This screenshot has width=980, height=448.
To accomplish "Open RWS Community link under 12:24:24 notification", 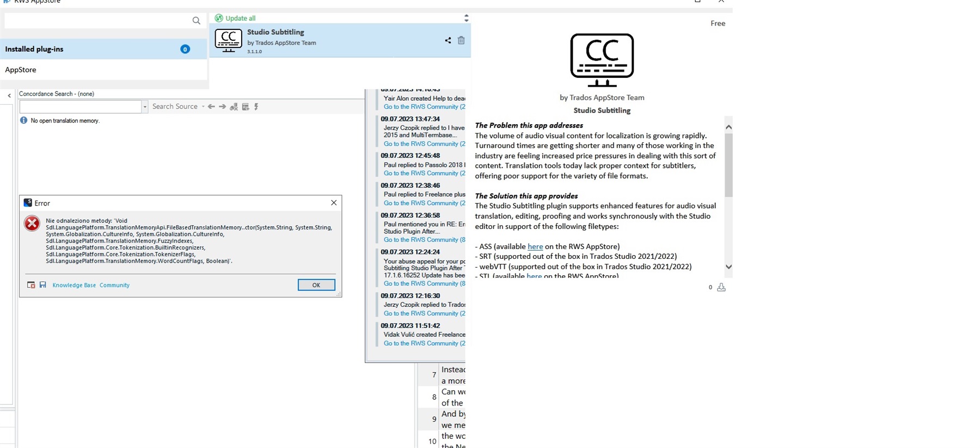I will [x=424, y=283].
